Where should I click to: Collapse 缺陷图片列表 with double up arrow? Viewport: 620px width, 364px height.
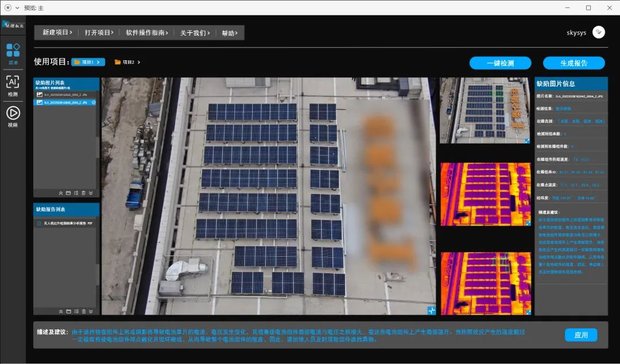pos(61,193)
